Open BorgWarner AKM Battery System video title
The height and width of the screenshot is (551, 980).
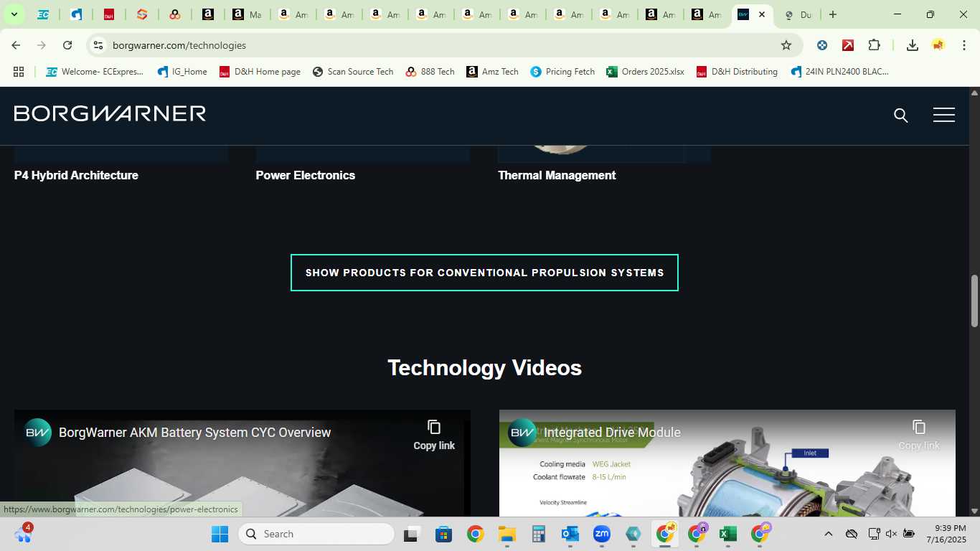[x=194, y=433]
